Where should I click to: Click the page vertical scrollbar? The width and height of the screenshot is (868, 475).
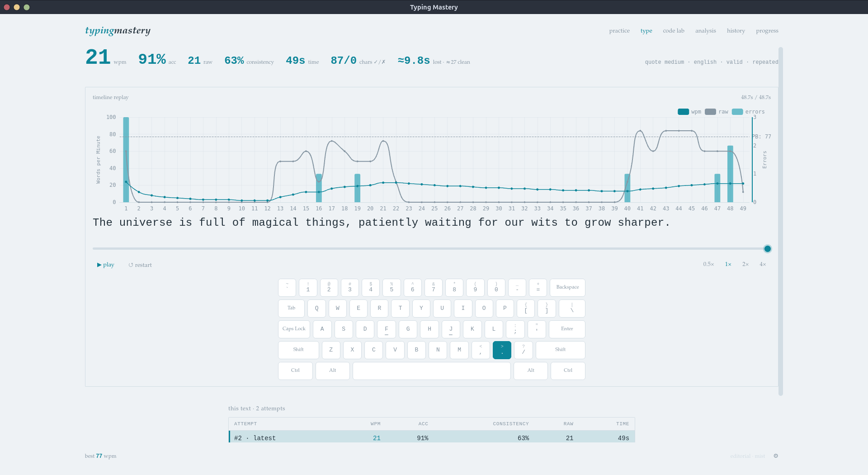[780, 222]
